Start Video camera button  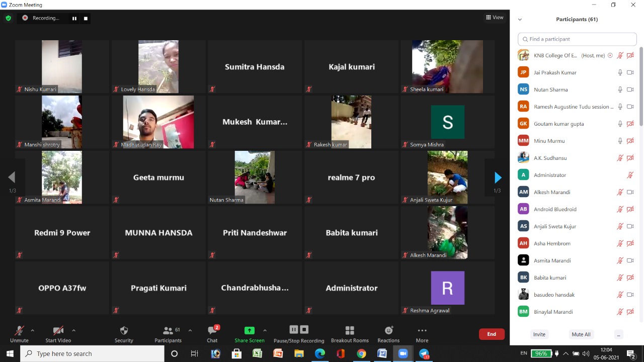(x=58, y=334)
